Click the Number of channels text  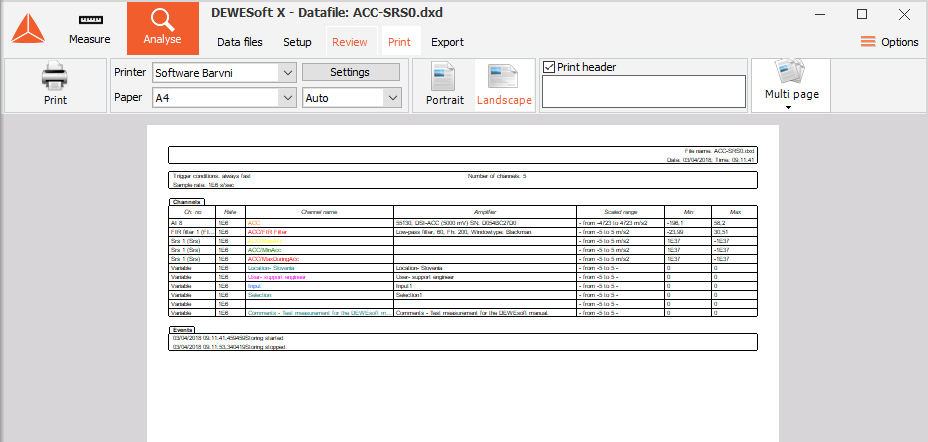[x=497, y=176]
